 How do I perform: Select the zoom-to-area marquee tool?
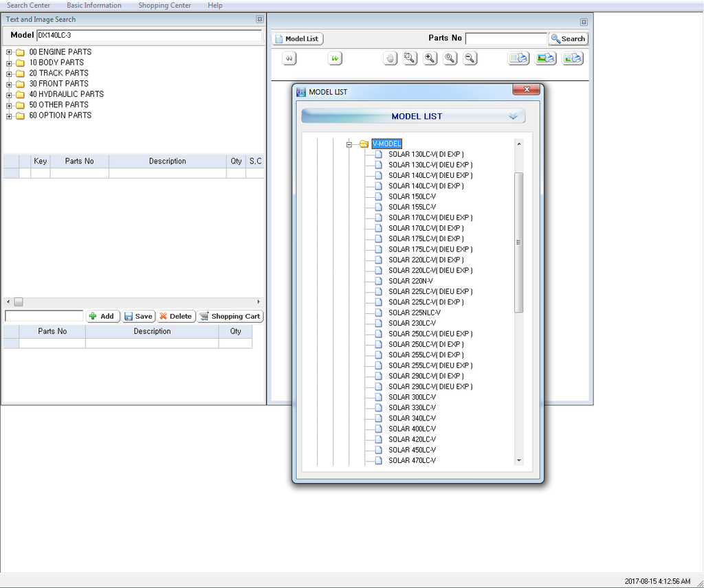pos(410,58)
